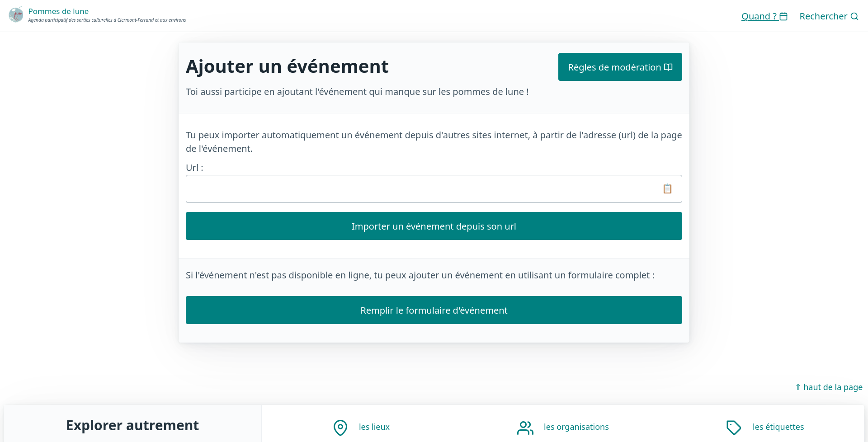Click Remplir le formulaire d'événement
The height and width of the screenshot is (442, 868).
tap(434, 310)
